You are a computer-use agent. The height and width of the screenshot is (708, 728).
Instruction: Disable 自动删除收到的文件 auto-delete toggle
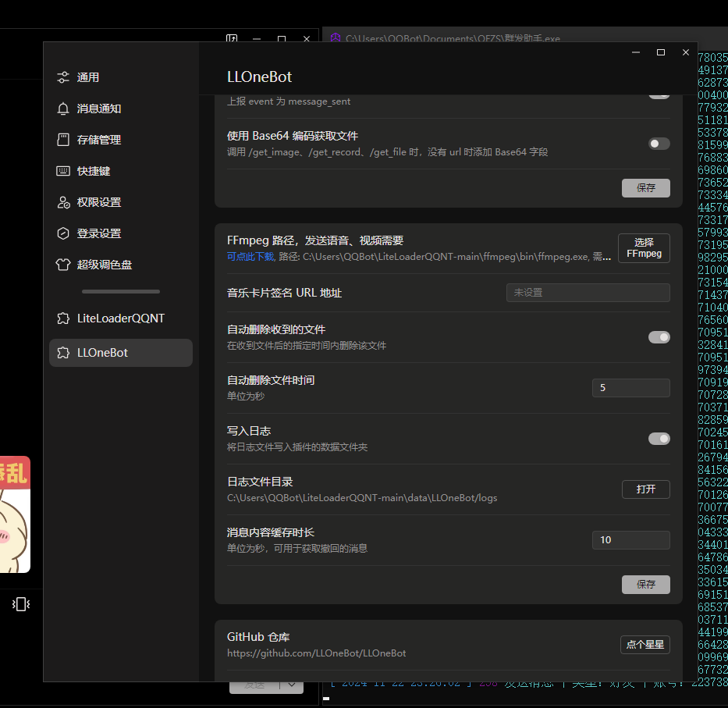click(x=659, y=337)
